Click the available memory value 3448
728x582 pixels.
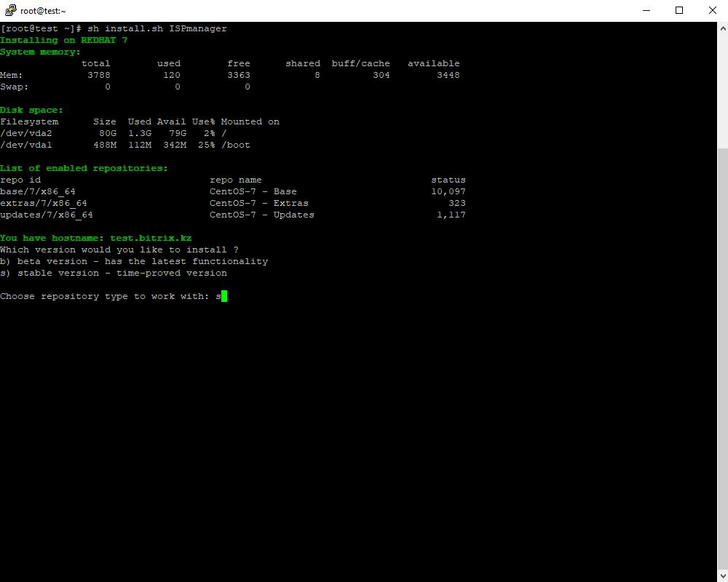coord(448,75)
